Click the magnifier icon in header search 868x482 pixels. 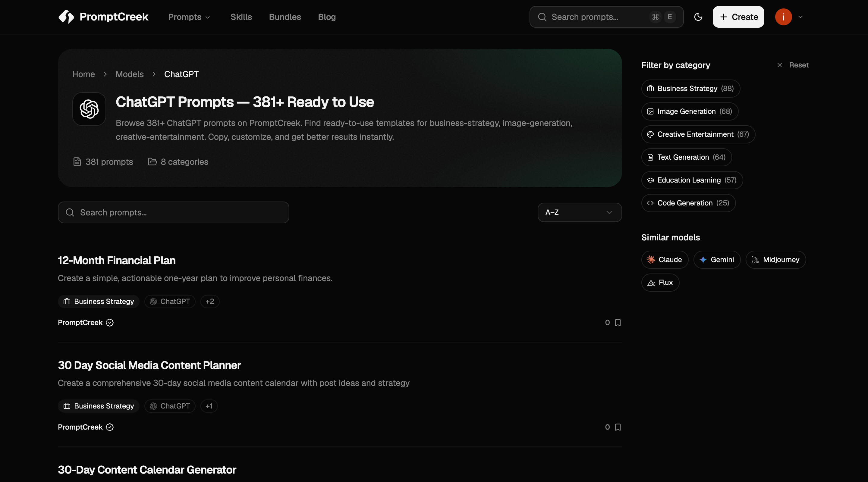[542, 17]
